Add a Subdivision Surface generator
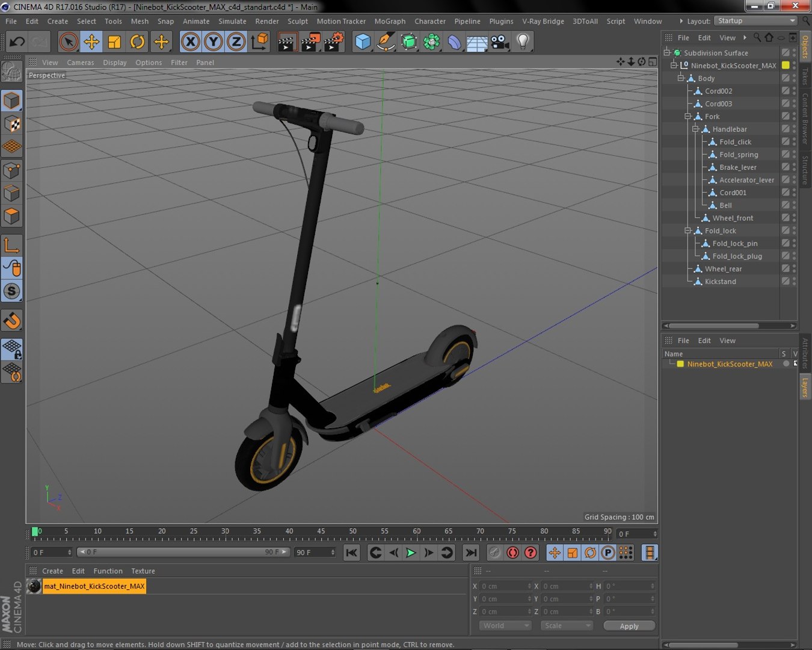 pyautogui.click(x=408, y=42)
